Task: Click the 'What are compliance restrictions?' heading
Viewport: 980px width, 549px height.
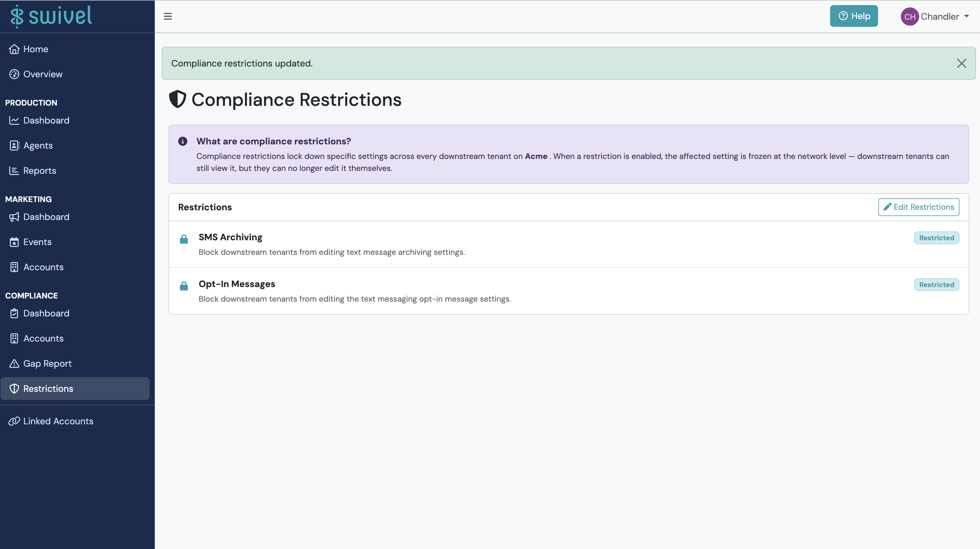Action: pyautogui.click(x=274, y=142)
